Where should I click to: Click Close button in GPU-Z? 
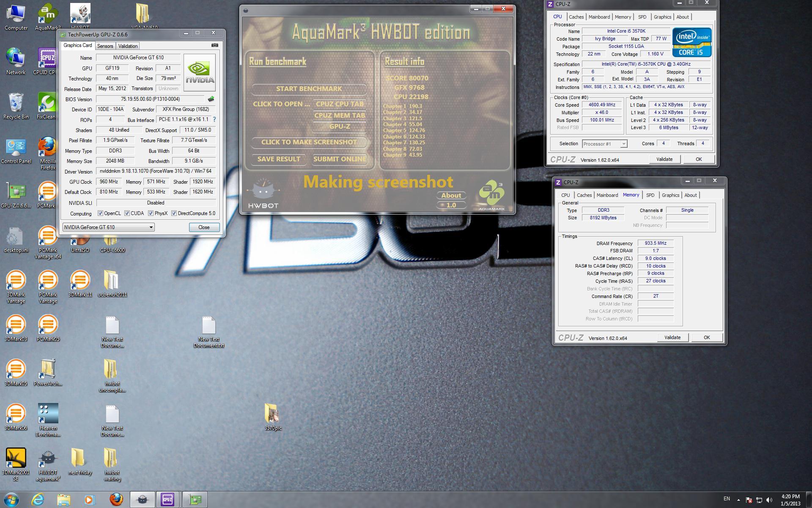[x=204, y=227]
